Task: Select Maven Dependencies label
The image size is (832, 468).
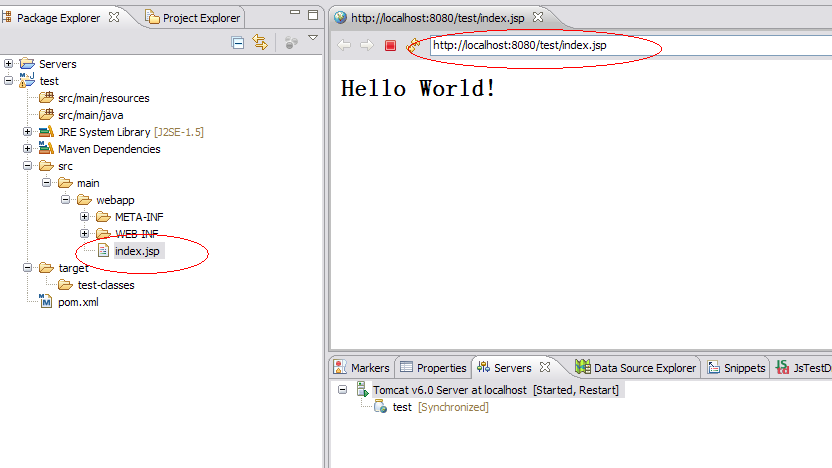Action: pyautogui.click(x=109, y=149)
